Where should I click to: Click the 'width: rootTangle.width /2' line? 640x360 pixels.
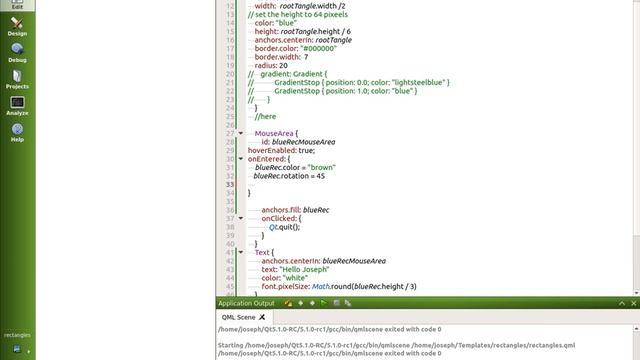click(300, 6)
